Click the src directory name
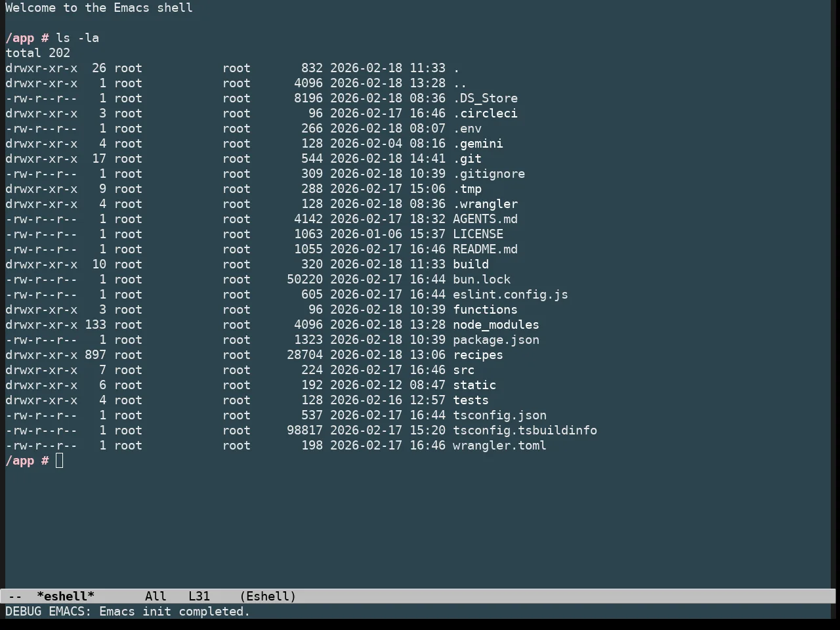Image resolution: width=840 pixels, height=630 pixels. [x=463, y=370]
